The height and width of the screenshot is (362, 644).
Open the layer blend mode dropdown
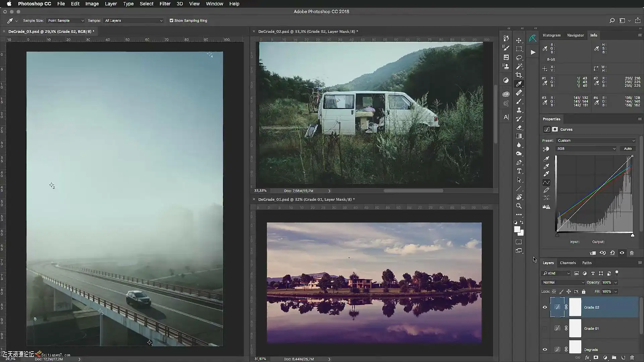point(563,282)
